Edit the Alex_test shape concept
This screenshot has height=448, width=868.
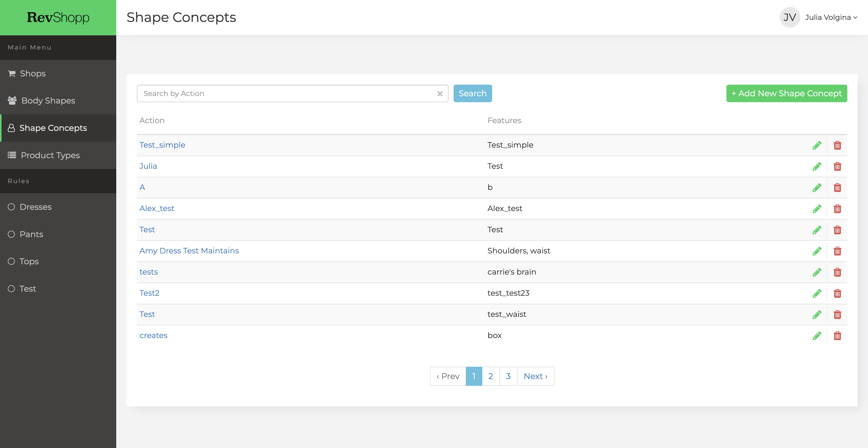click(817, 209)
